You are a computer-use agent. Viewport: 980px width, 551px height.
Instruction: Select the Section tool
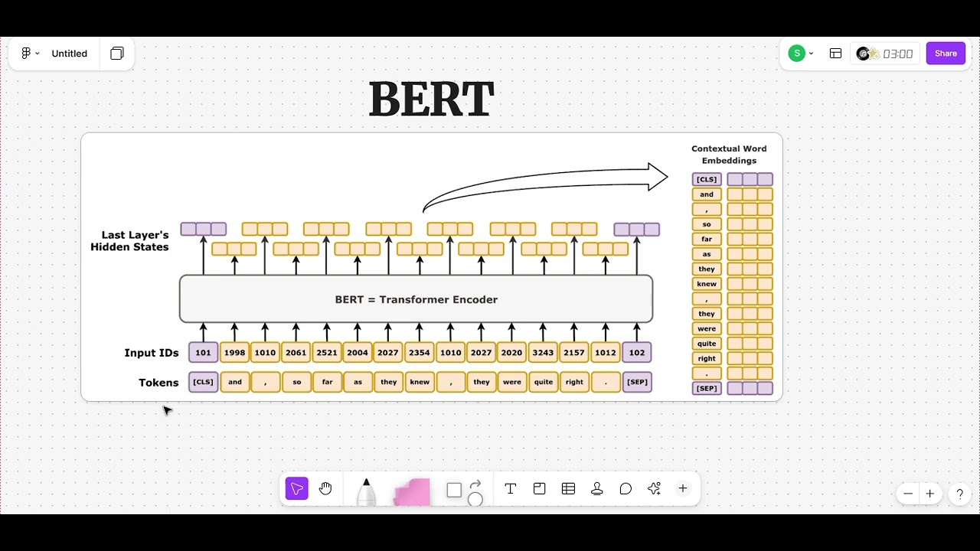[540, 489]
